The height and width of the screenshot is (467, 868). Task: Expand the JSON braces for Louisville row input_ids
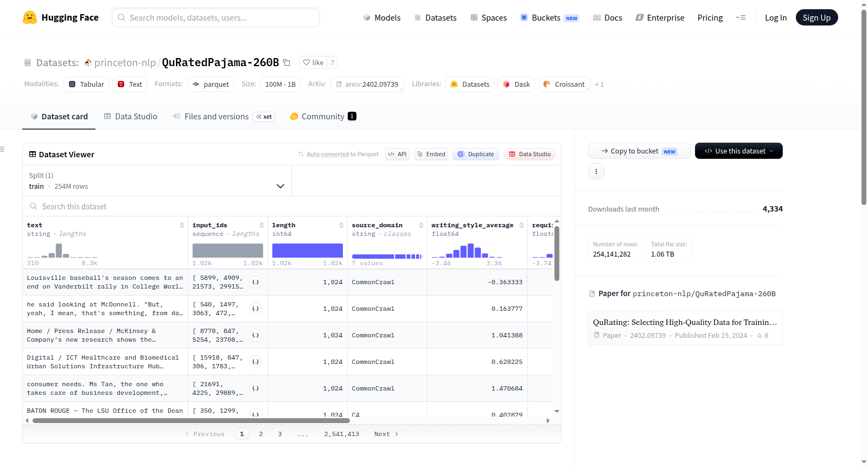(256, 282)
